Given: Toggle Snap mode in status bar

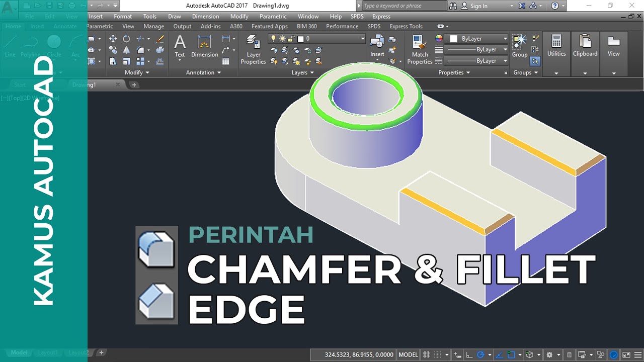Looking at the screenshot, I should (x=438, y=354).
